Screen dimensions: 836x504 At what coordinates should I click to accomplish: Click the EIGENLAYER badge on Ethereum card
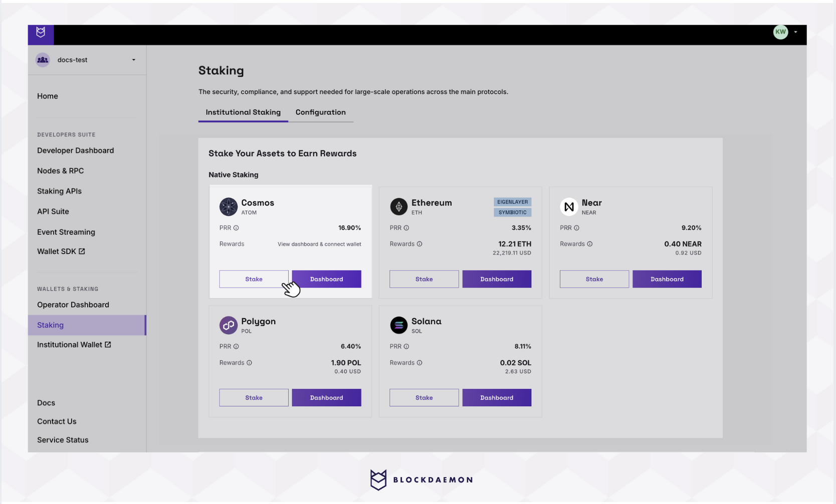512,202
